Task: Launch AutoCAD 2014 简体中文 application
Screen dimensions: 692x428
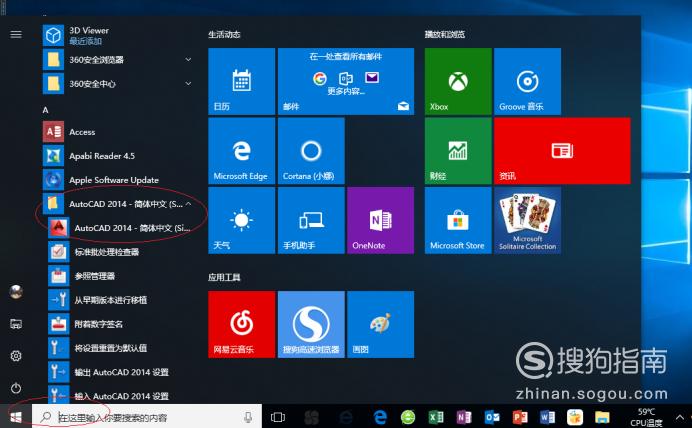Action: [120, 228]
